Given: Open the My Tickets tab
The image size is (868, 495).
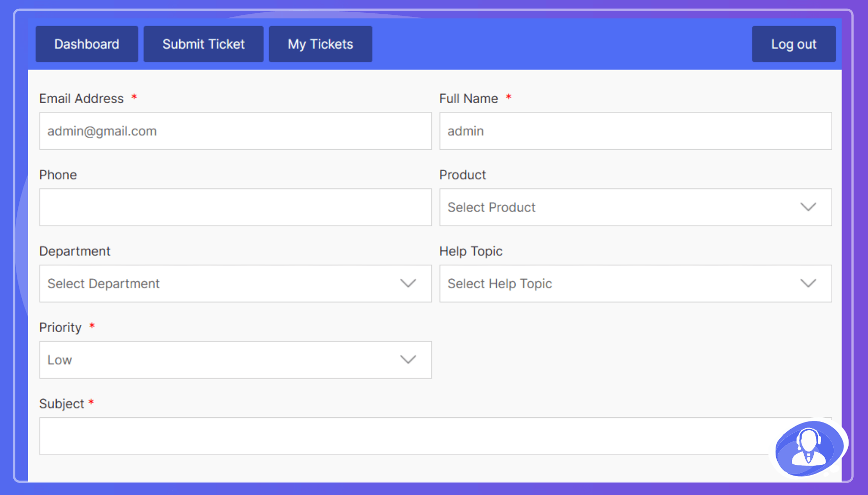Looking at the screenshot, I should [x=321, y=44].
